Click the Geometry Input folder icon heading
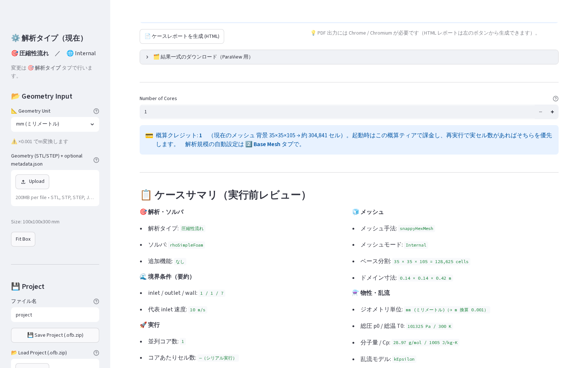Screen dimensions: 588x368 (x=42, y=96)
